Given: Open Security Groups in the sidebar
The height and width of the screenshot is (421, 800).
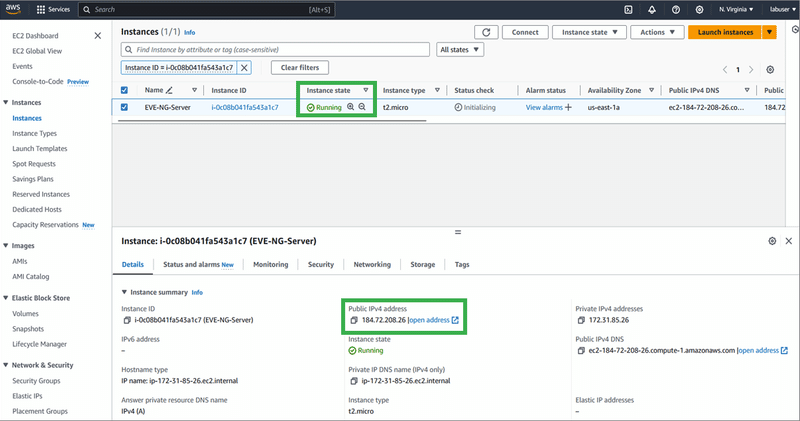Looking at the screenshot, I should click(x=36, y=381).
